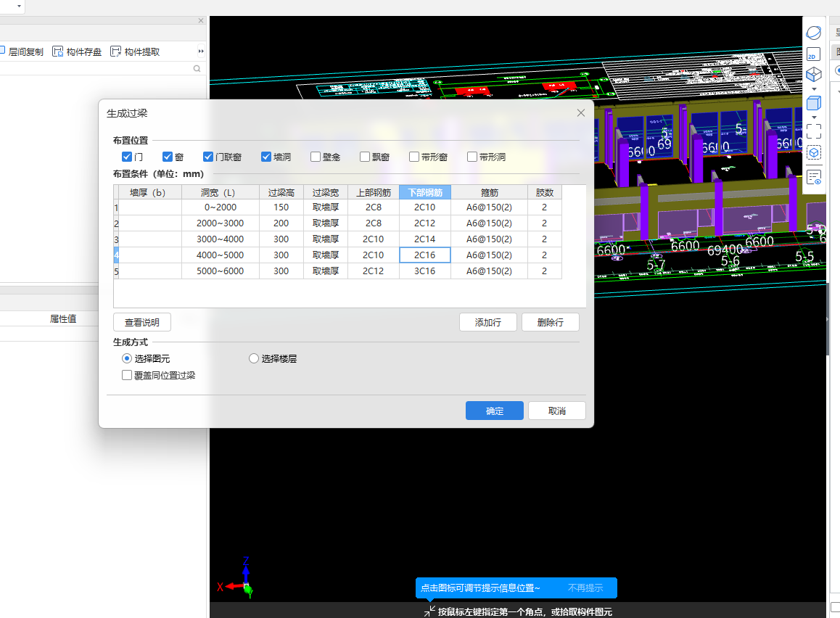The width and height of the screenshot is (840, 618).
Task: Click the 2C12 top rebar cell in row 5
Action: point(374,271)
